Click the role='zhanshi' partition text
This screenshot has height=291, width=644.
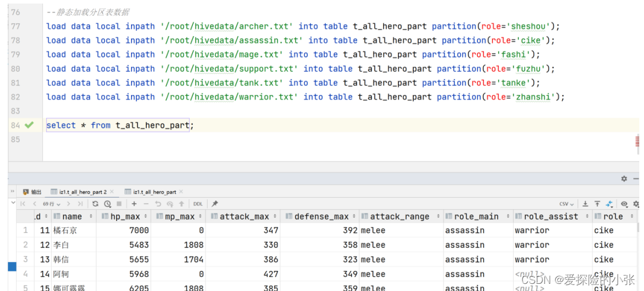(521, 97)
